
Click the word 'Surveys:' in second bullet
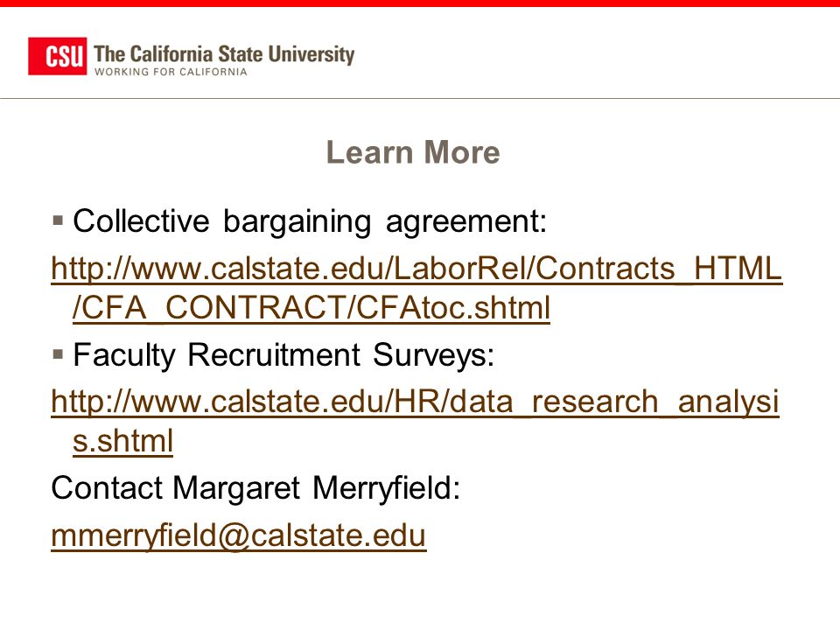(x=433, y=354)
